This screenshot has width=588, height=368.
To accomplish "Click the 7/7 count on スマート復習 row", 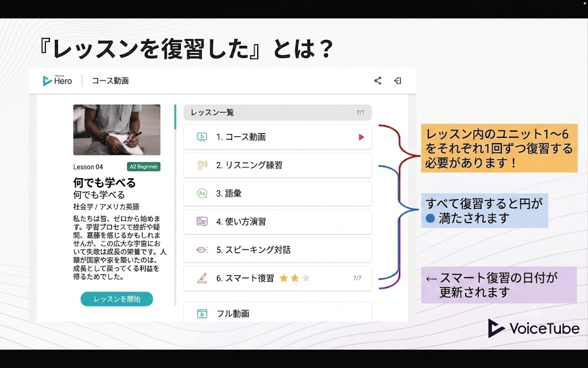I will tap(357, 278).
